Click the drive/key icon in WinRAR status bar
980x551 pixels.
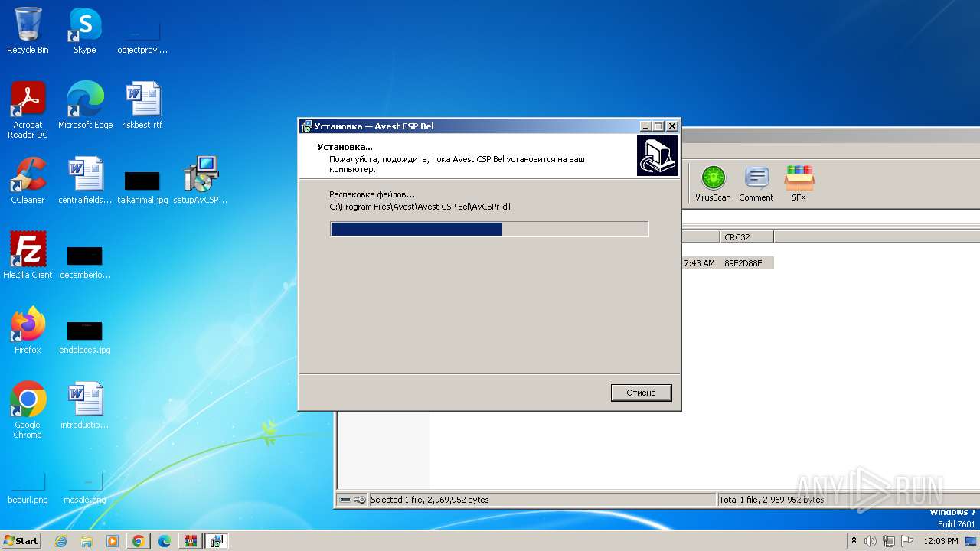352,500
